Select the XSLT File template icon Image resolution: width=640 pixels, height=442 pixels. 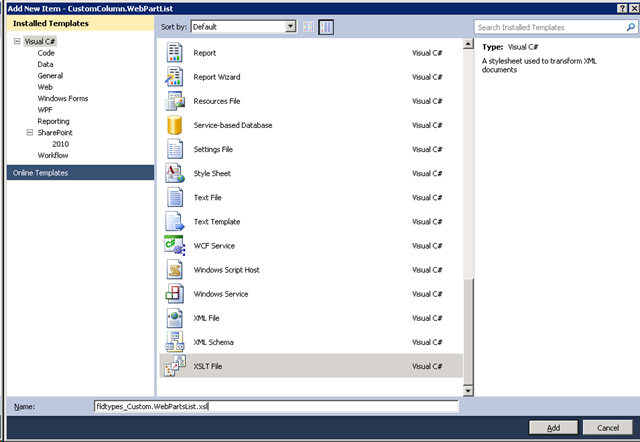(175, 366)
